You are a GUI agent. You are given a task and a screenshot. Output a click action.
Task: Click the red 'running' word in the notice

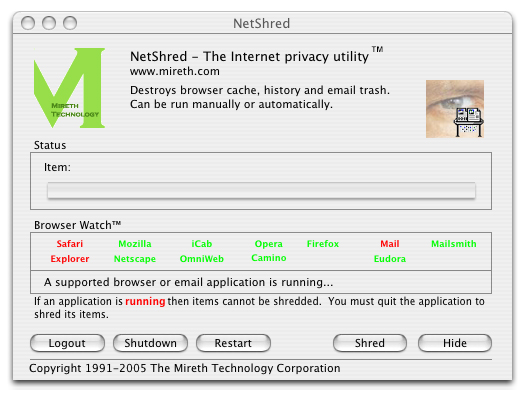pyautogui.click(x=145, y=301)
